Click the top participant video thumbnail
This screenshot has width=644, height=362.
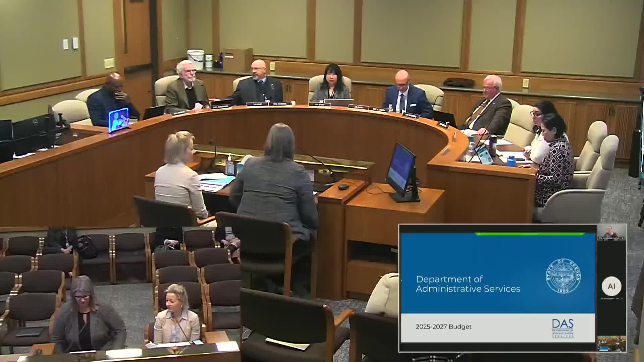pyautogui.click(x=611, y=232)
